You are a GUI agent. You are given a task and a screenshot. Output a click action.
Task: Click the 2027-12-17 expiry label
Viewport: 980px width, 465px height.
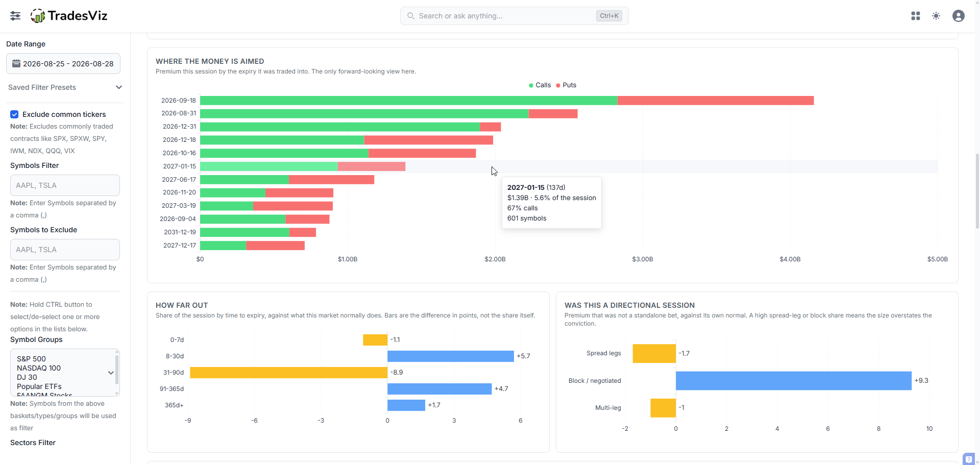pyautogui.click(x=180, y=246)
